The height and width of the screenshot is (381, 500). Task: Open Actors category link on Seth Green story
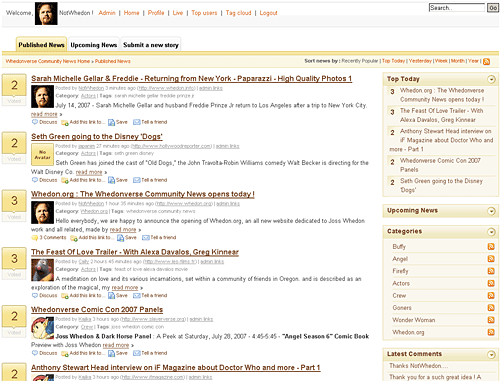[88, 153]
